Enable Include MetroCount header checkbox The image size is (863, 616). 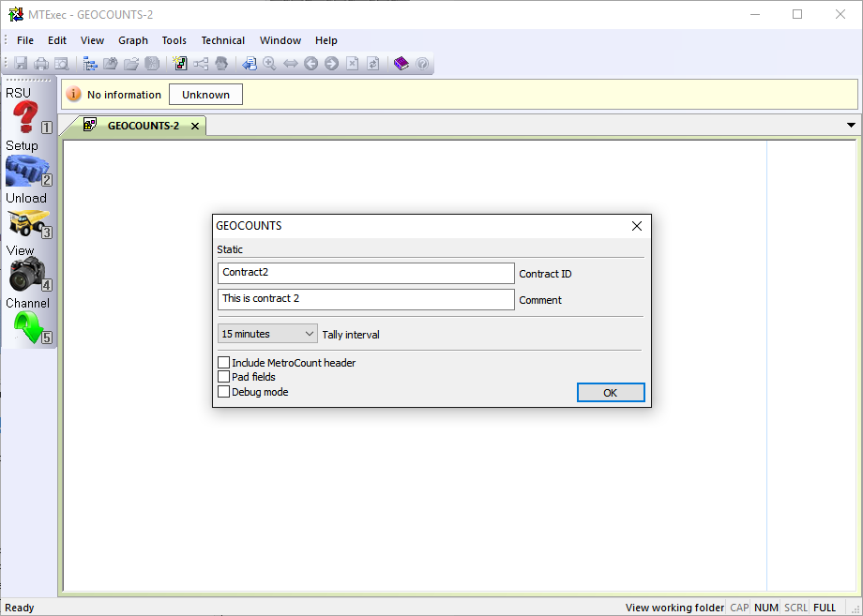click(223, 363)
